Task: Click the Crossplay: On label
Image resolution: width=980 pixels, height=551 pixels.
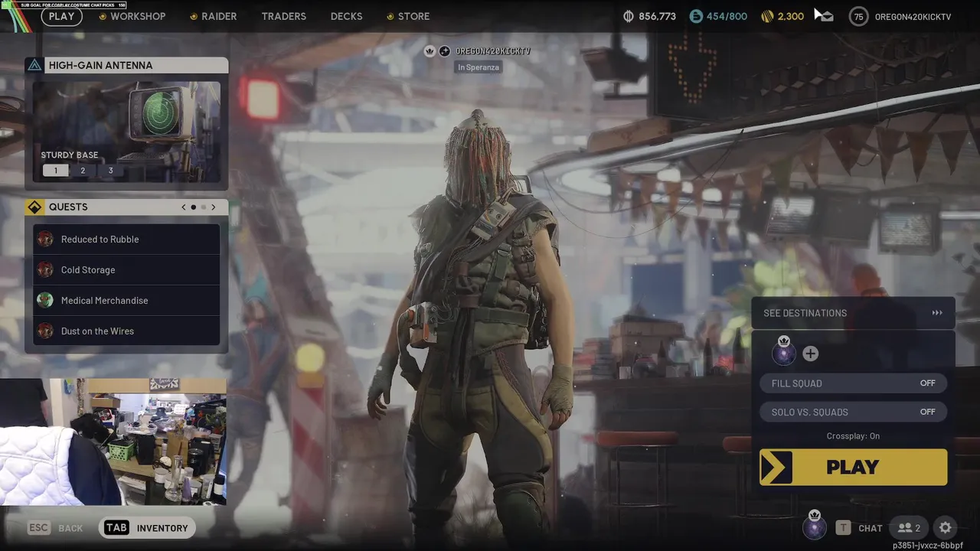Action: click(853, 436)
